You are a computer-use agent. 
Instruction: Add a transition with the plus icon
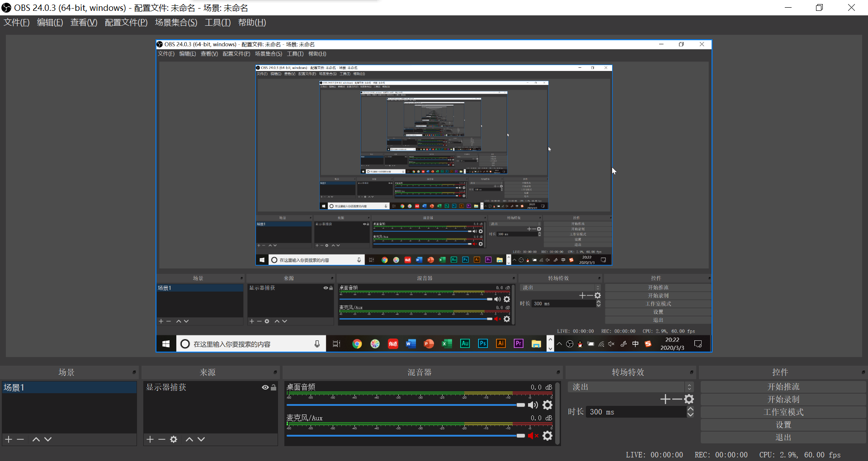(665, 399)
